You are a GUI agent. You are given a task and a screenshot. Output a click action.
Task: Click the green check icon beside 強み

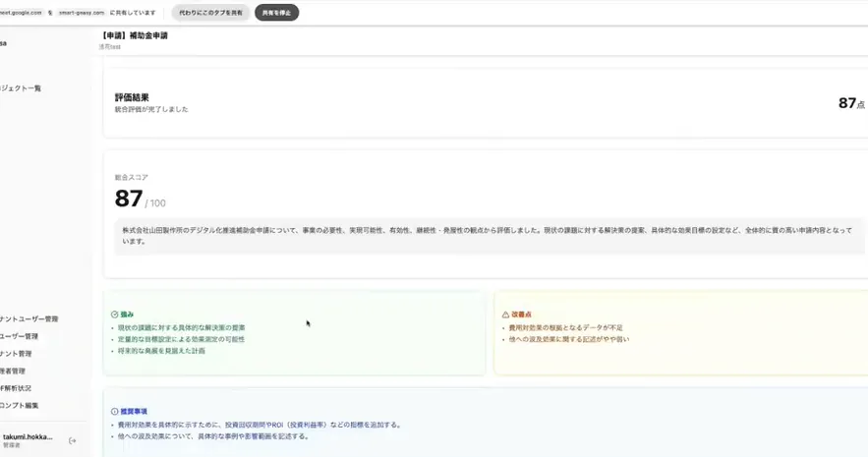[x=115, y=314]
